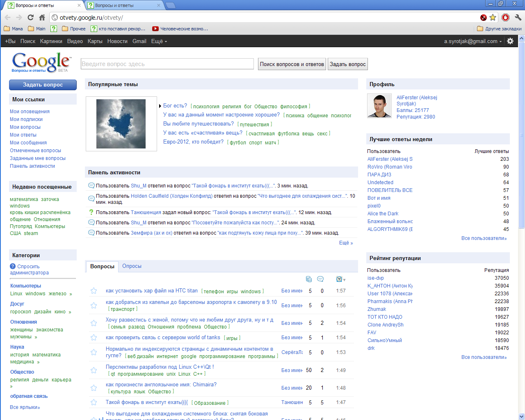
Task: Star the question about HTC titan
Action: coord(94,291)
